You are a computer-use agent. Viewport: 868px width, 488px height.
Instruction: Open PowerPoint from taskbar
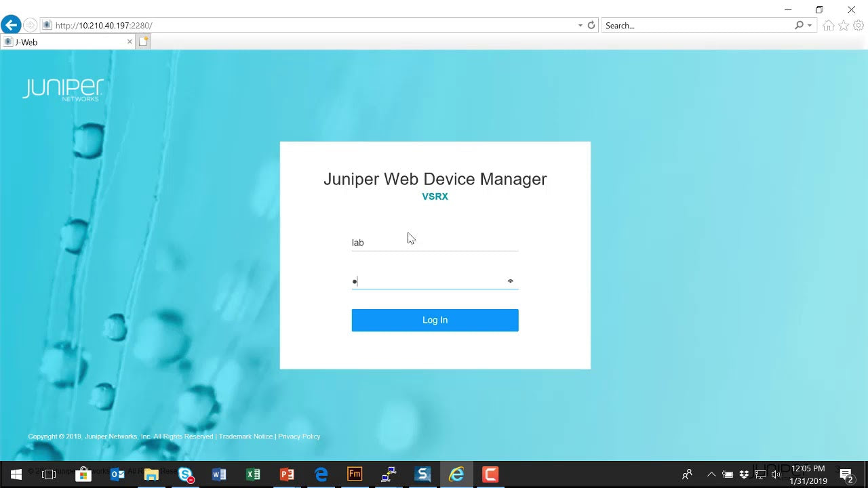(x=287, y=474)
